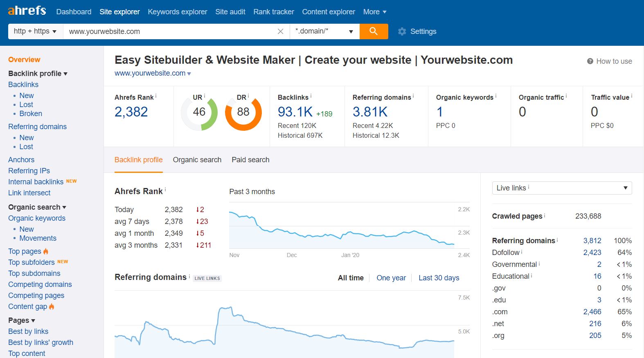Click the Educational count 16
644x358 pixels.
(x=597, y=276)
